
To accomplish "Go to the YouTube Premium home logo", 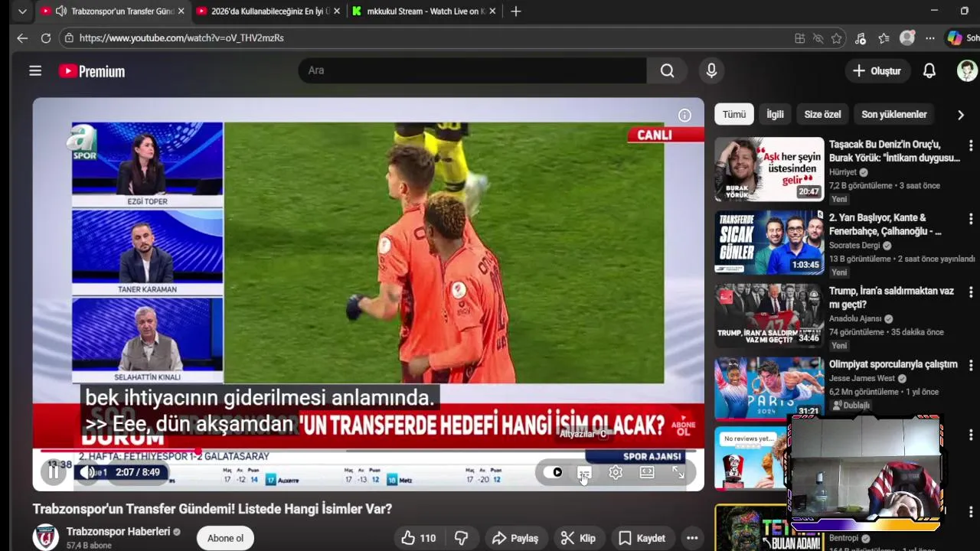I will click(x=92, y=71).
